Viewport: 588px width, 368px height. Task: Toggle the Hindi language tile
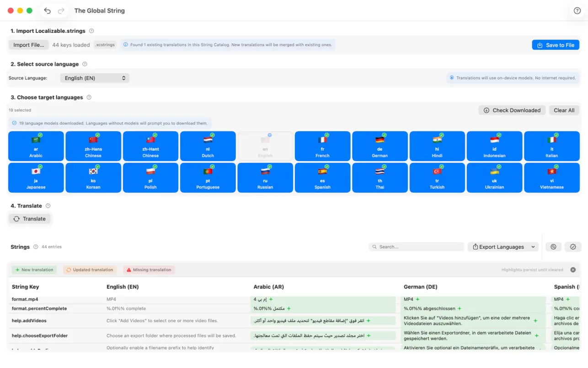[437, 146]
